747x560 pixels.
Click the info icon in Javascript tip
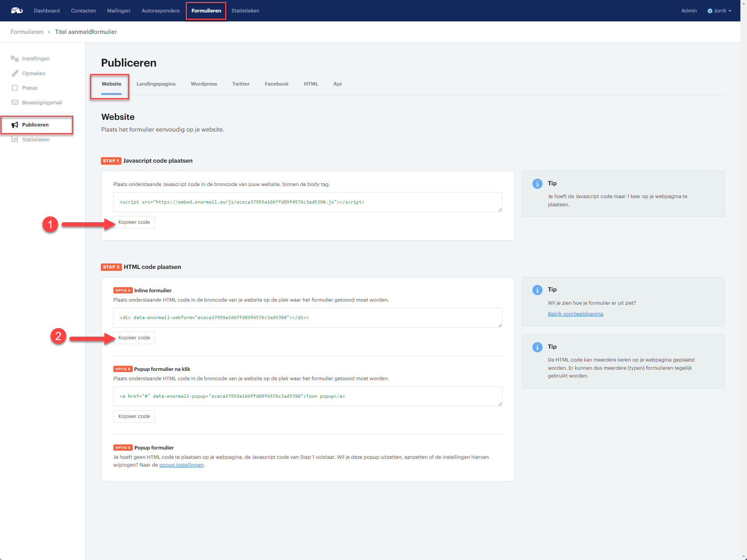coord(537,184)
